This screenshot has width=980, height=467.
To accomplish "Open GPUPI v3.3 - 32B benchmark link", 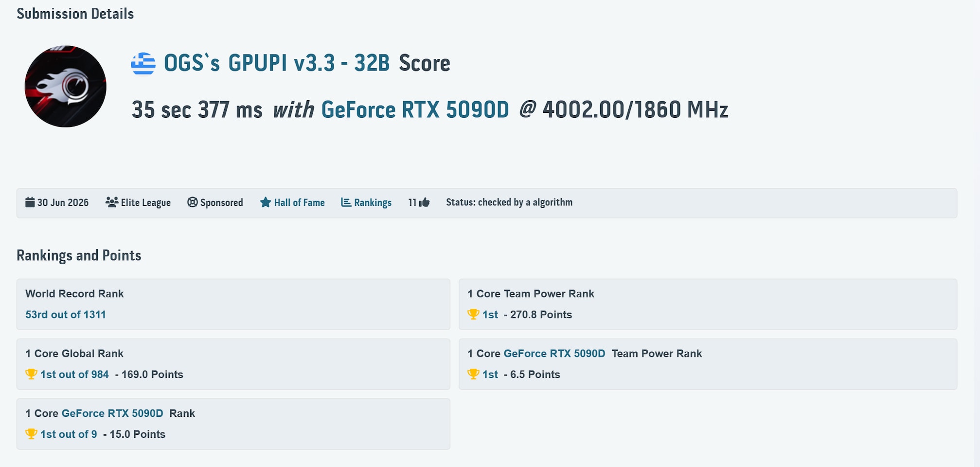I will tap(309, 63).
